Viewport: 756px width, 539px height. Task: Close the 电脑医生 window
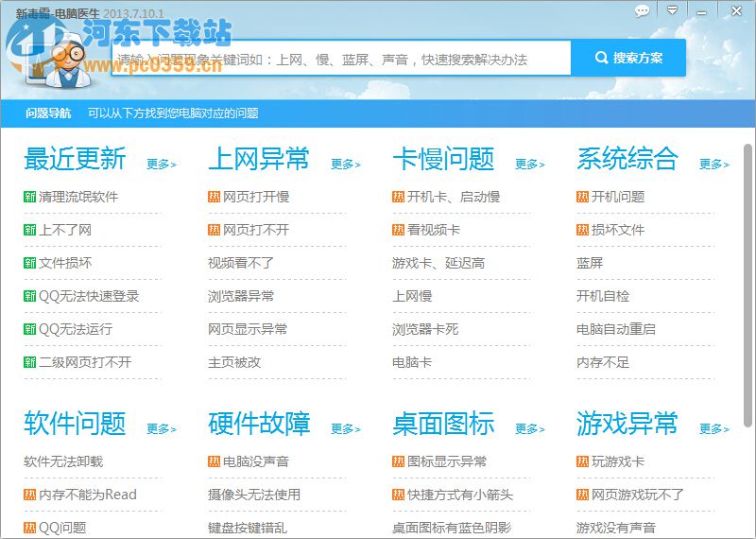coord(736,10)
